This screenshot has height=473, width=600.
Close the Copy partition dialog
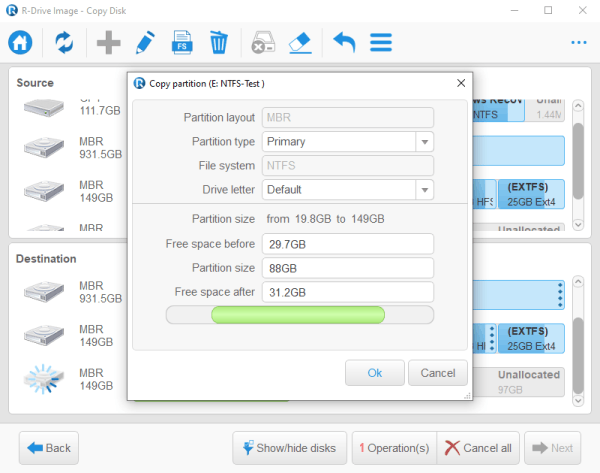(461, 83)
